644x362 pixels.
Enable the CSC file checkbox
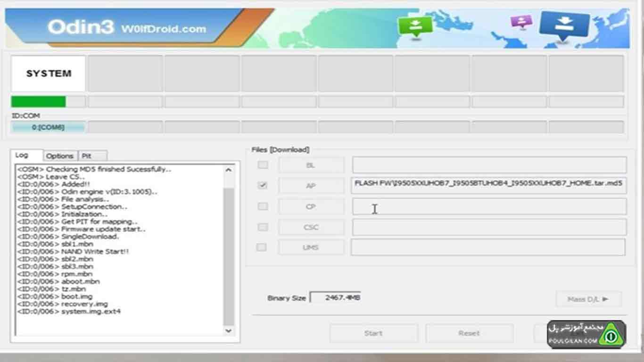point(263,227)
